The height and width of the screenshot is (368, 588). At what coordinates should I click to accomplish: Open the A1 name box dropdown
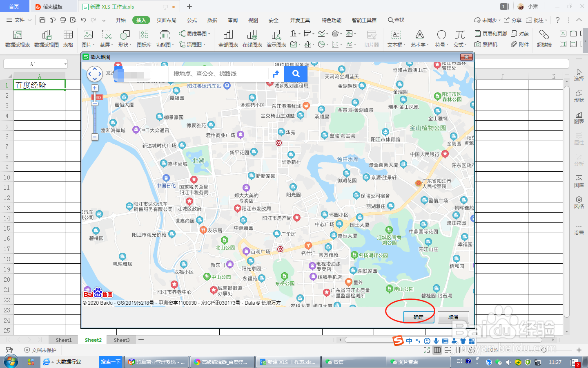pos(65,64)
